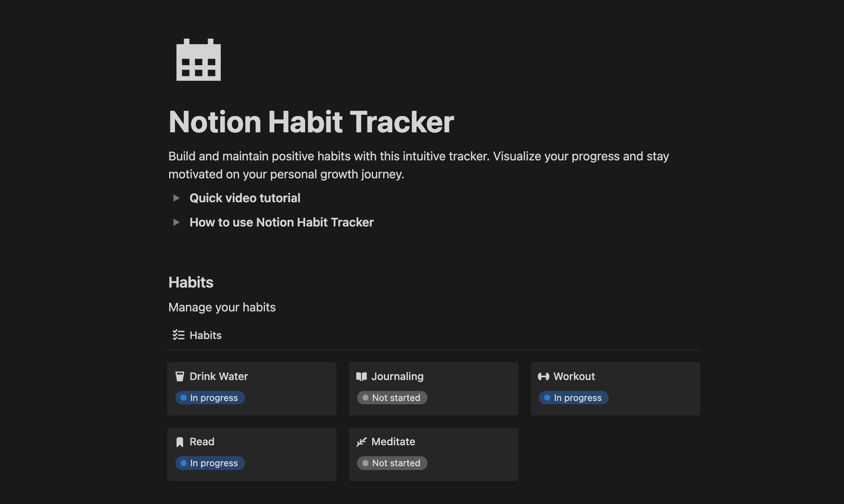Click the Journaling open book icon
Viewport: 844px width, 504px height.
click(361, 376)
